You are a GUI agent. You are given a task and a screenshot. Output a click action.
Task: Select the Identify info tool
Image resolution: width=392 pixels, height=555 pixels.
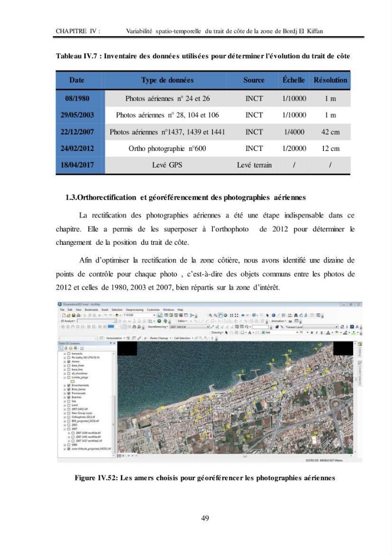click(273, 315)
